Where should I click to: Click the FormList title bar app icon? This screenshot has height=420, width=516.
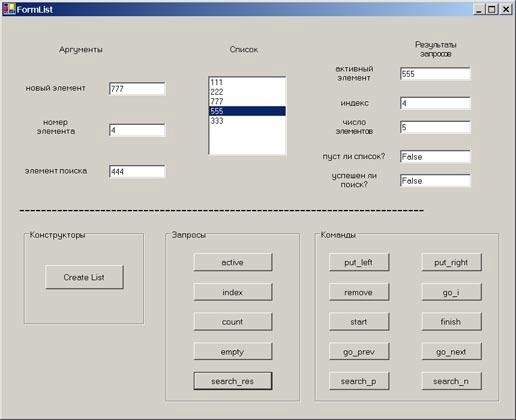click(9, 9)
